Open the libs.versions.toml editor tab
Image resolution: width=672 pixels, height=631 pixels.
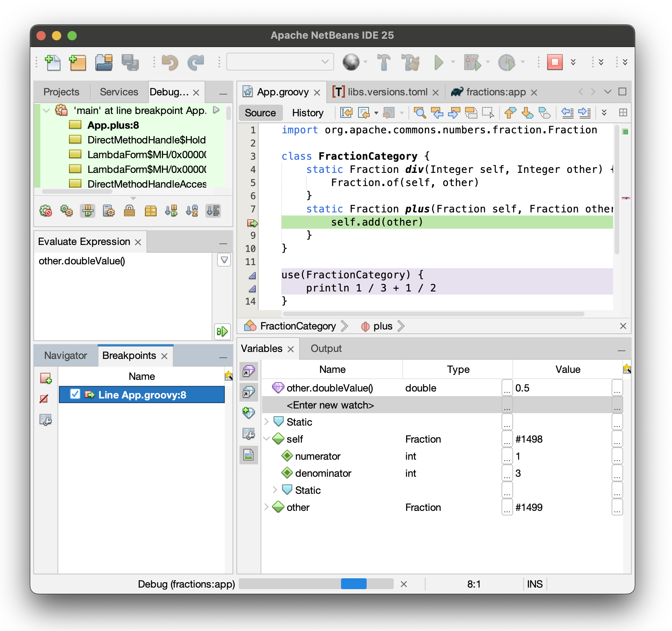point(387,92)
